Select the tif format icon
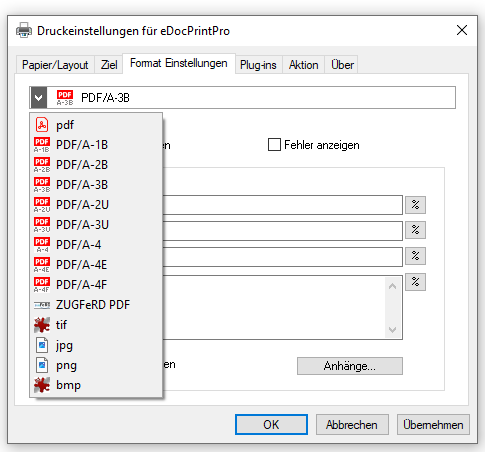This screenshot has width=485, height=452. (42, 325)
